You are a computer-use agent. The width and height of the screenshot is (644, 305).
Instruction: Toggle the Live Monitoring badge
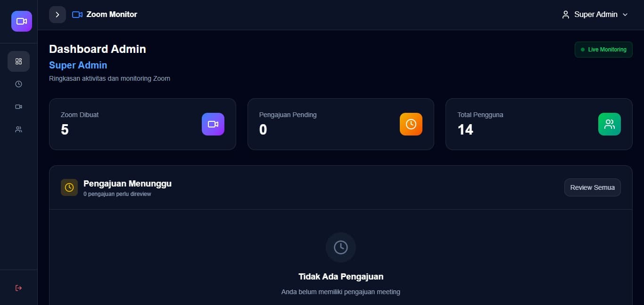603,50
